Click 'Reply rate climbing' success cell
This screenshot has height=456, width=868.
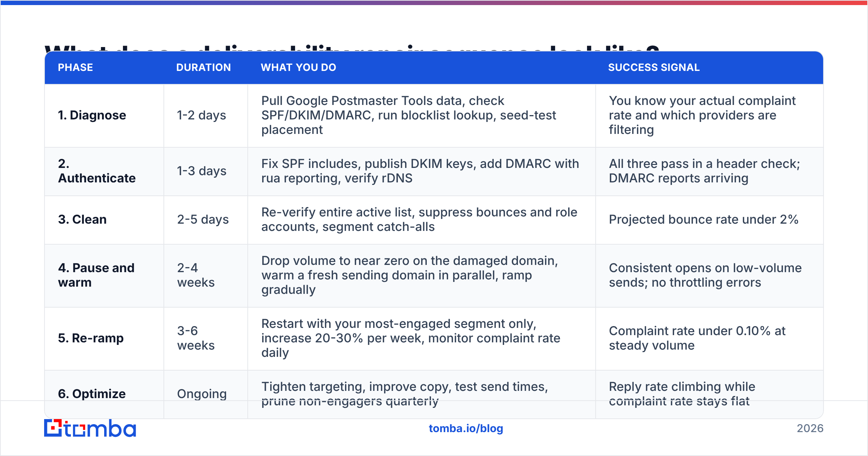(710, 394)
